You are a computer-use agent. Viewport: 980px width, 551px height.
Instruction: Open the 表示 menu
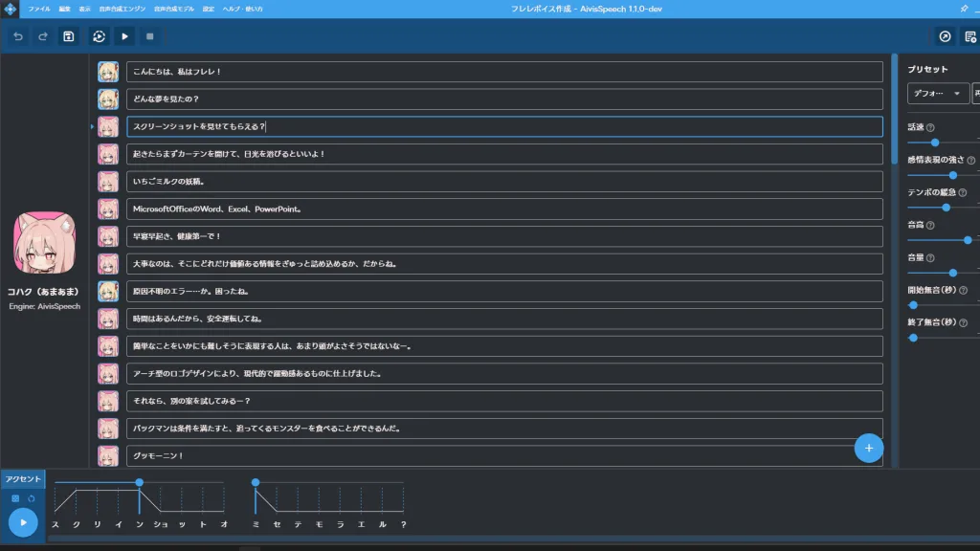tap(84, 9)
